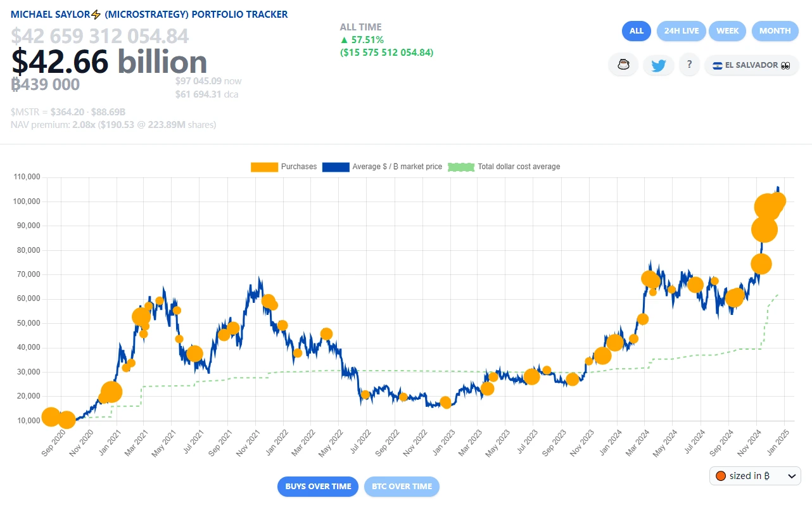Image resolution: width=812 pixels, height=505 pixels.
Task: Switch to the MONTH tab
Action: point(775,30)
